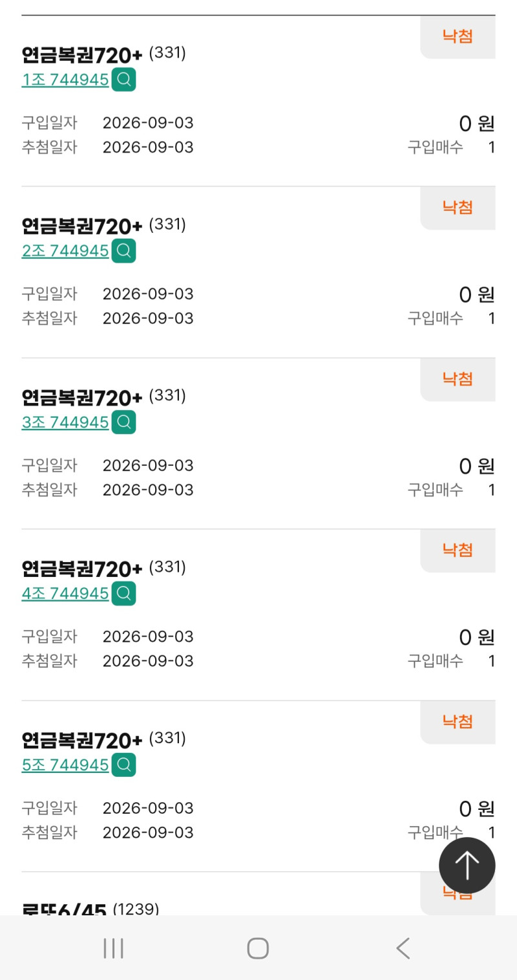Tap the scroll-to-top arrow button
The width and height of the screenshot is (517, 980).
coord(467,866)
